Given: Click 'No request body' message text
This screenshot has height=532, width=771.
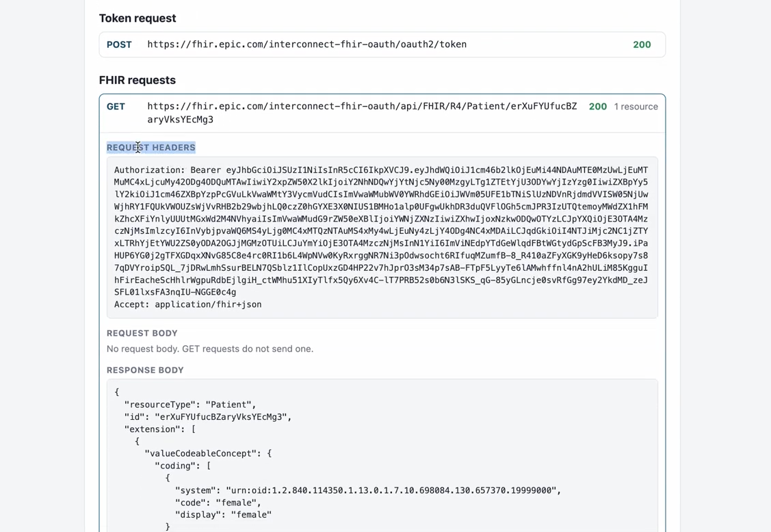Looking at the screenshot, I should (210, 349).
